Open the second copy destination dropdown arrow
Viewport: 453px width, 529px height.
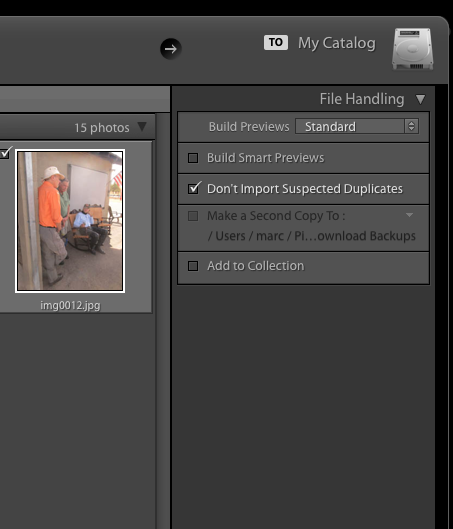[409, 215]
